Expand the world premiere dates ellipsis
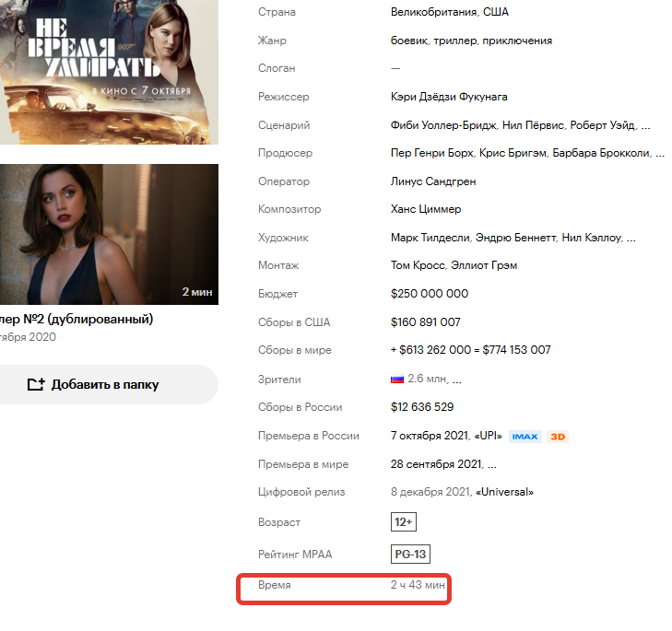The image size is (672, 631). pyautogui.click(x=492, y=465)
